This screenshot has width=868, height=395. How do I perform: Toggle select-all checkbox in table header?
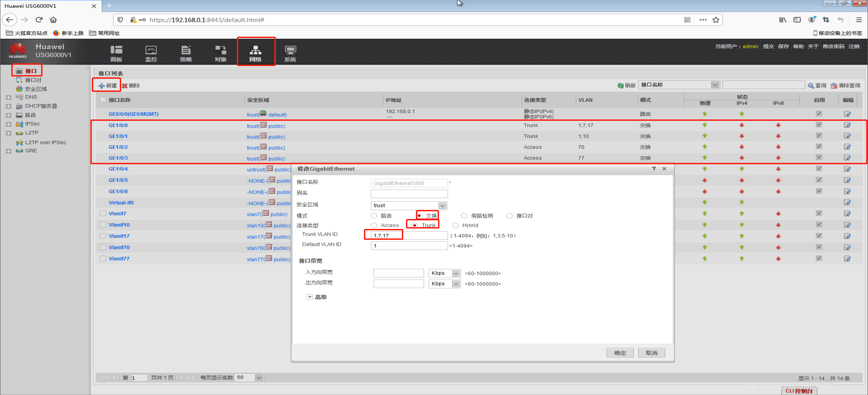[x=103, y=100]
